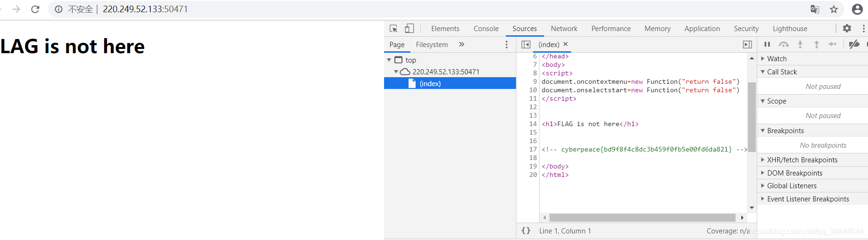The height and width of the screenshot is (240, 868).
Task: Click the forward navigation arrow
Action: point(16,9)
